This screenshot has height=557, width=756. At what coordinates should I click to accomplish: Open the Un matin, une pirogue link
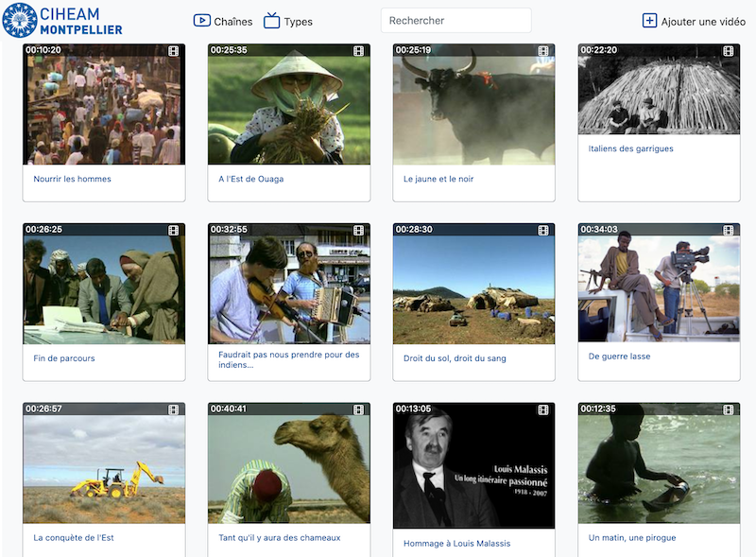632,538
